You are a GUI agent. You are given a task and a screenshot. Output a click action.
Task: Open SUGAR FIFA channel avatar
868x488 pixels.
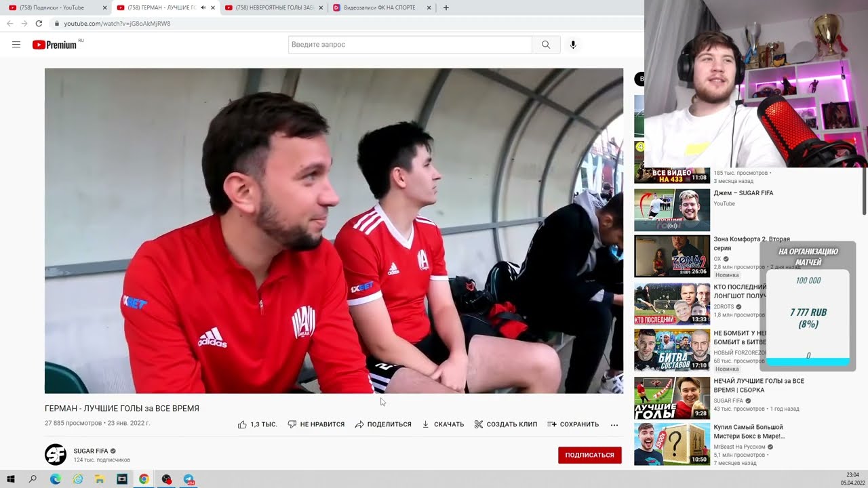(x=56, y=454)
